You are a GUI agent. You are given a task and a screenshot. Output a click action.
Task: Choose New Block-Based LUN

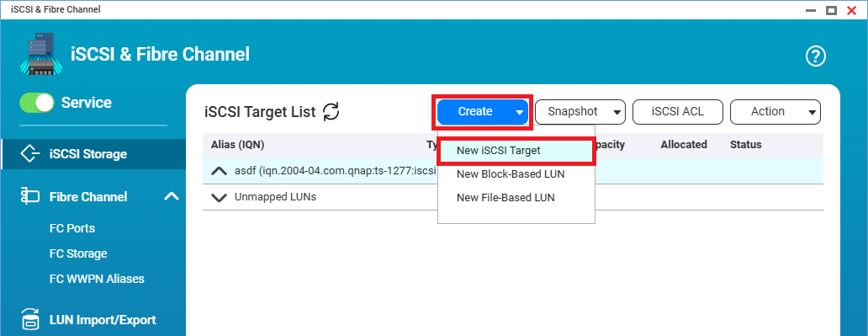click(516, 174)
